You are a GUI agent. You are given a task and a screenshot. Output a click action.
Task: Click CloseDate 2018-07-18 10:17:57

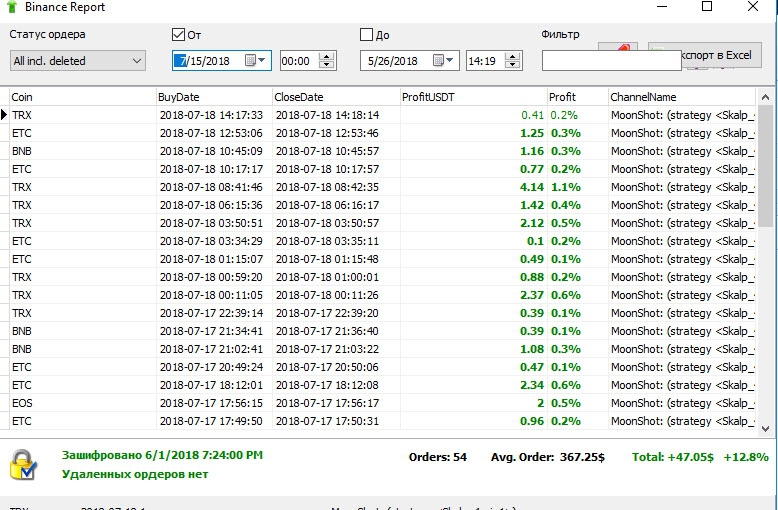coord(327,169)
